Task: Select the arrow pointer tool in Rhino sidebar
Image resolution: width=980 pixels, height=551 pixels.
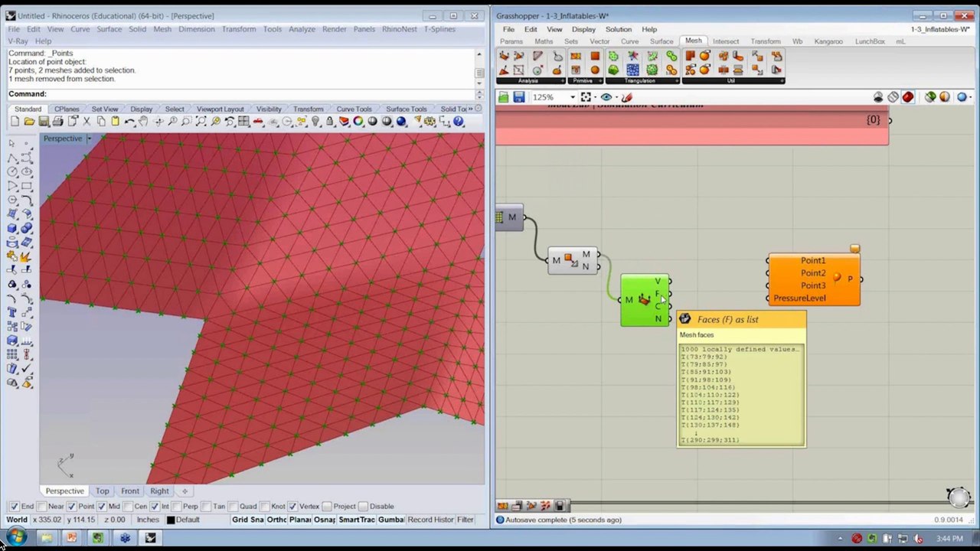Action: (12, 143)
